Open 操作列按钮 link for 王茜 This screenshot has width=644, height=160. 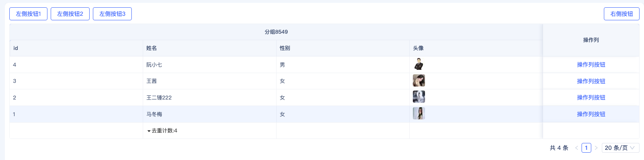tap(591, 81)
